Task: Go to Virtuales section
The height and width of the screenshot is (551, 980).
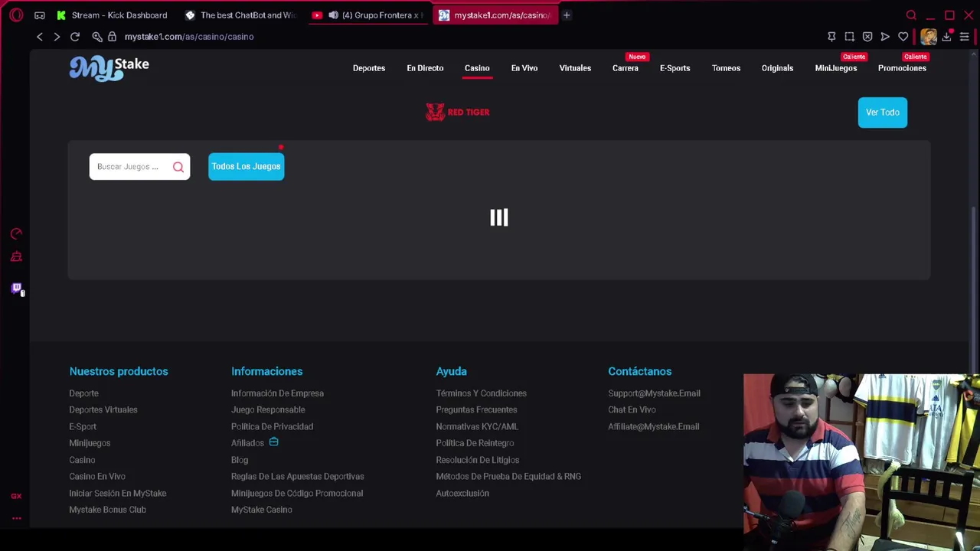Action: click(575, 68)
